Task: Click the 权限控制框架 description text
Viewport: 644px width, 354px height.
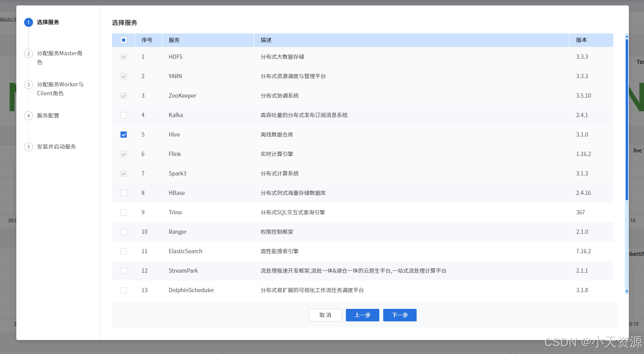Action: click(x=277, y=232)
